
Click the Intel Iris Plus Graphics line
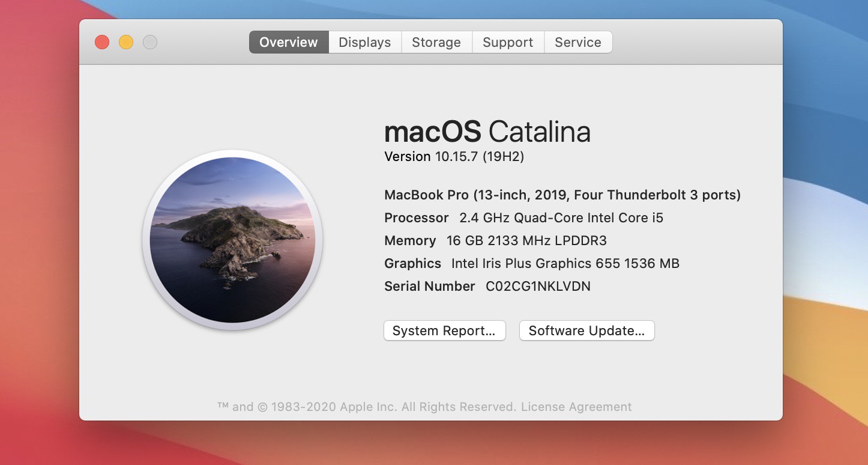pyautogui.click(x=531, y=264)
